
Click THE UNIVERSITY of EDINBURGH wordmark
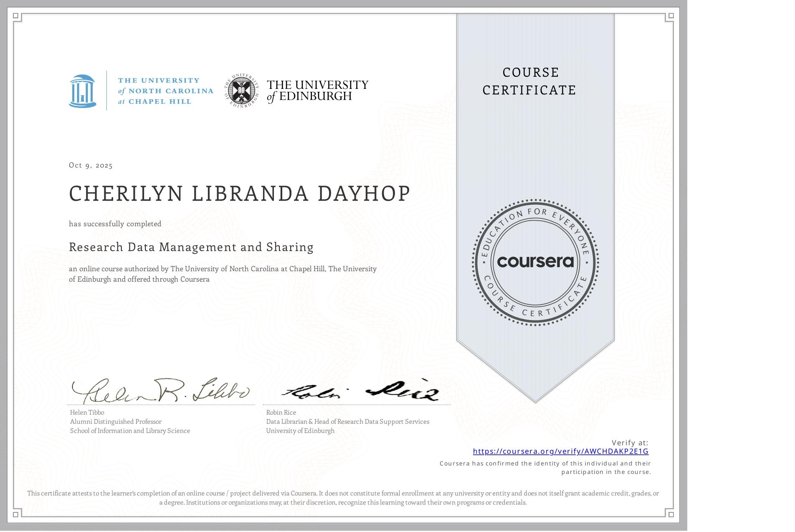click(318, 91)
